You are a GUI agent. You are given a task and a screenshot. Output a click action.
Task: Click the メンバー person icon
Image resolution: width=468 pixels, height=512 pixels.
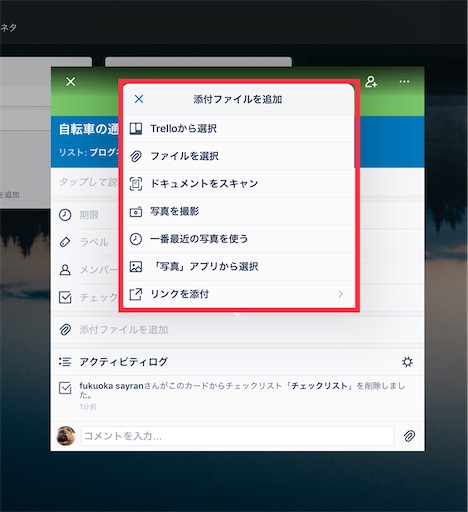tap(65, 270)
